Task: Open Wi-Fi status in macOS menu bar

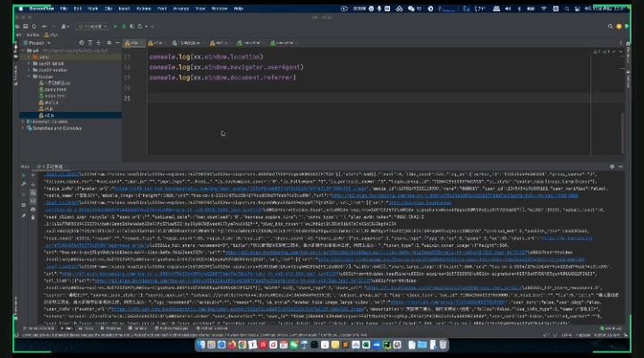Action: click(544, 9)
